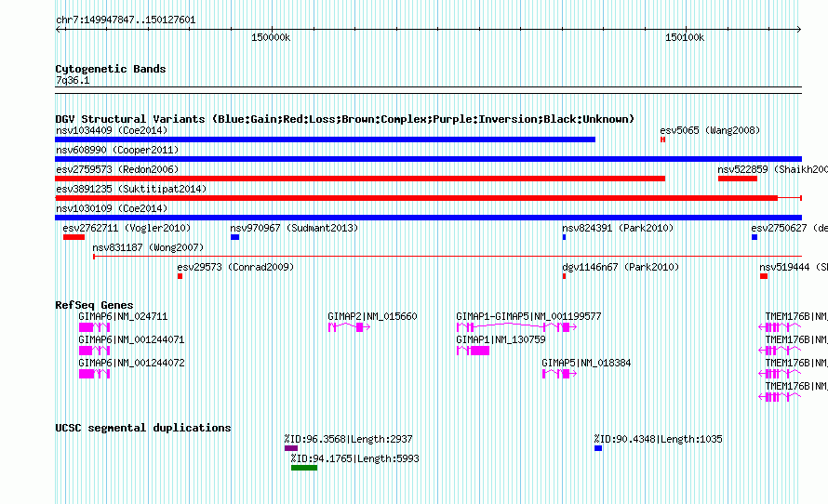
Task: Click the chr7:149947847..150127601 coordinates text
Action: click(126, 20)
